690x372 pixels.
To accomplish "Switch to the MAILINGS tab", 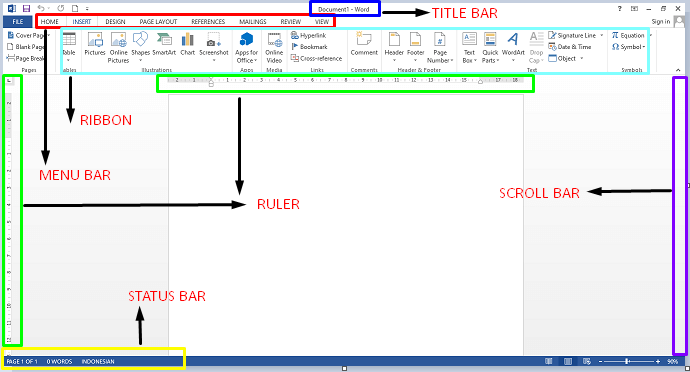I will (253, 21).
